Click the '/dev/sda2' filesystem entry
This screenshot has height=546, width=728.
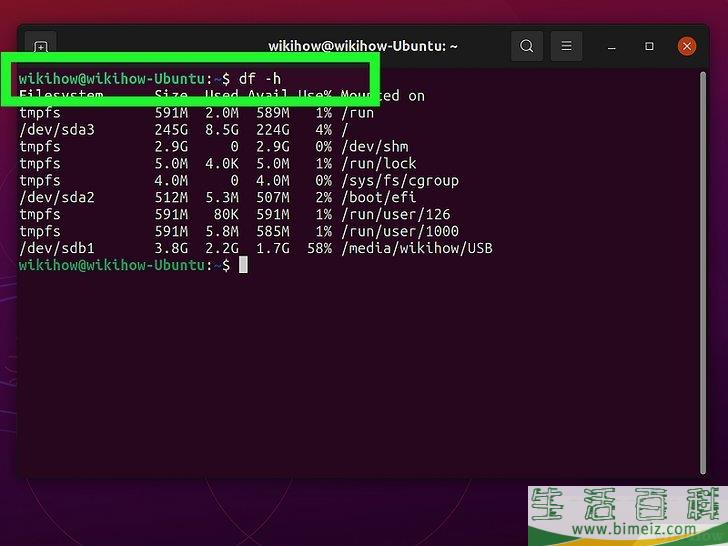tap(57, 197)
